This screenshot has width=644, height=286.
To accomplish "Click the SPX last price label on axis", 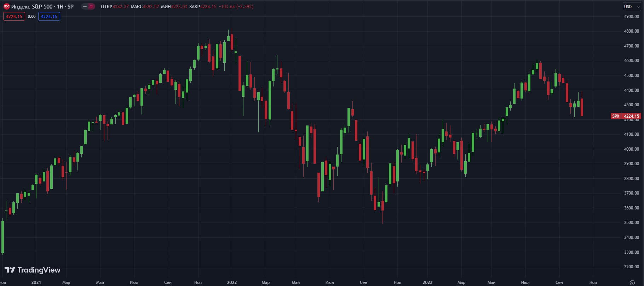I will pyautogui.click(x=626, y=116).
